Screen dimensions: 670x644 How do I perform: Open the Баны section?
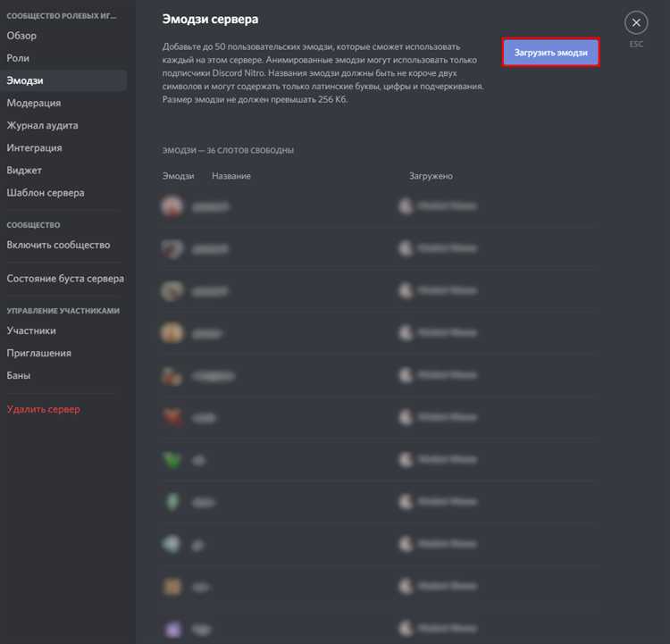19,375
